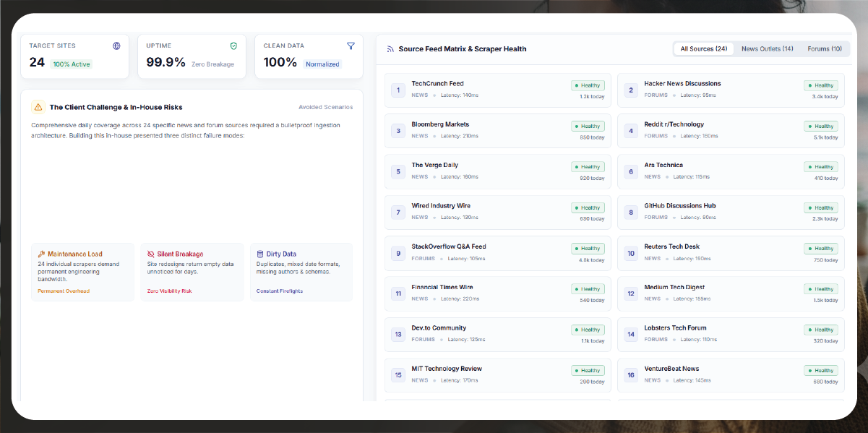Image resolution: width=868 pixels, height=433 pixels.
Task: Select the MIT Technology Review source
Action: click(498, 375)
